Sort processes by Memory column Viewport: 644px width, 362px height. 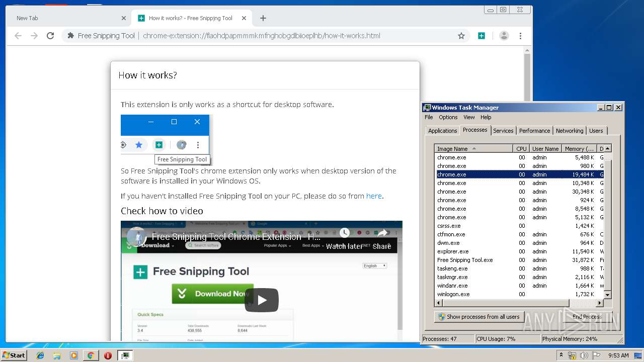[x=579, y=149]
